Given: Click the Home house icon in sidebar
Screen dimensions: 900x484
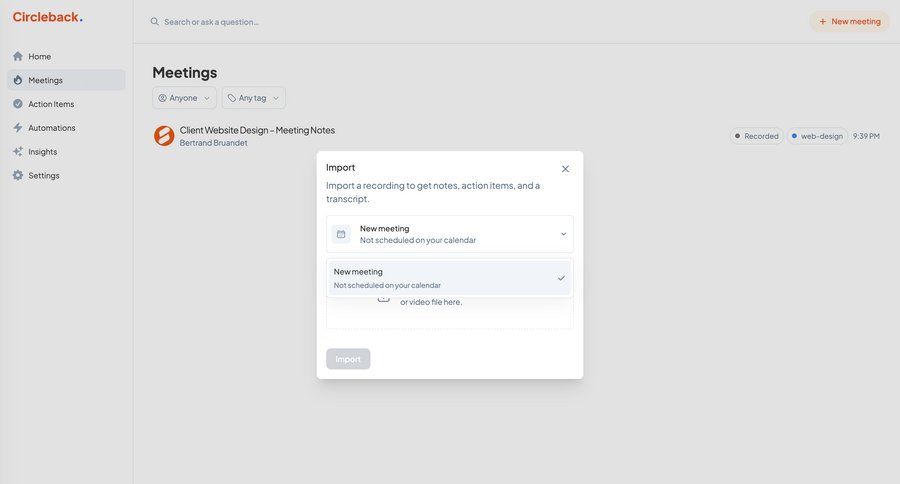Looking at the screenshot, I should click(18, 56).
